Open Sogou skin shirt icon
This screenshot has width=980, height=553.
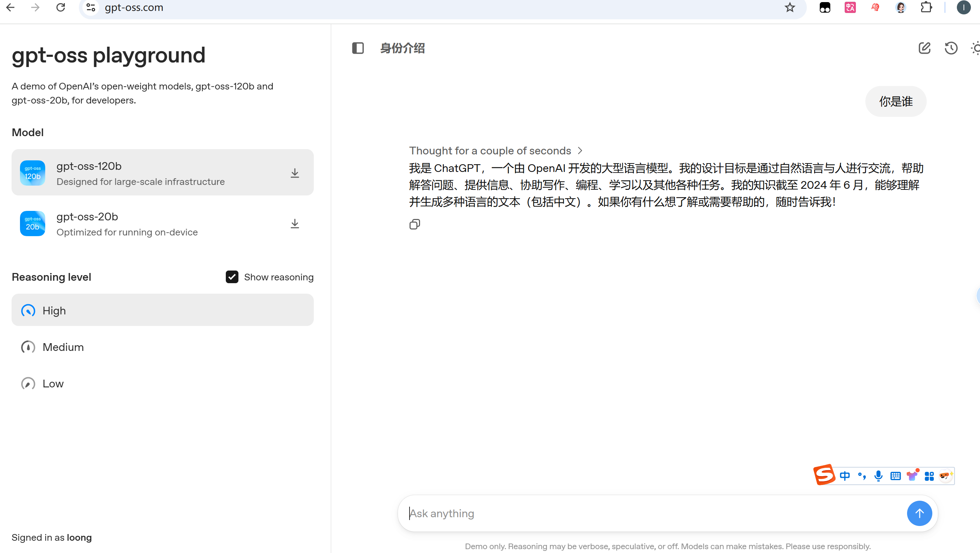coord(912,476)
